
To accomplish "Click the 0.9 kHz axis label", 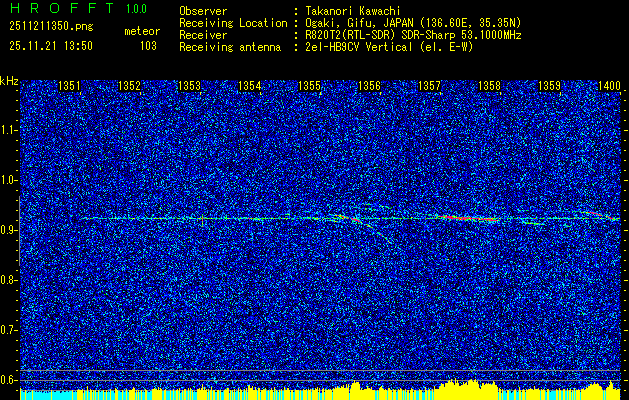I will point(8,230).
